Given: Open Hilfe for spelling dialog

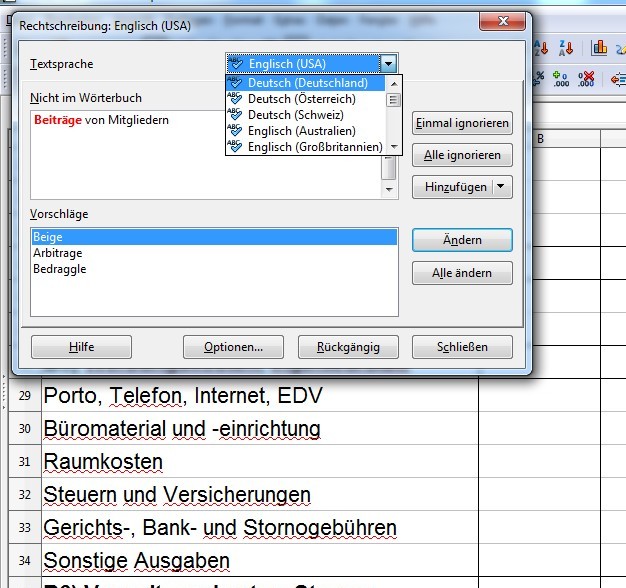Looking at the screenshot, I should click(x=81, y=347).
